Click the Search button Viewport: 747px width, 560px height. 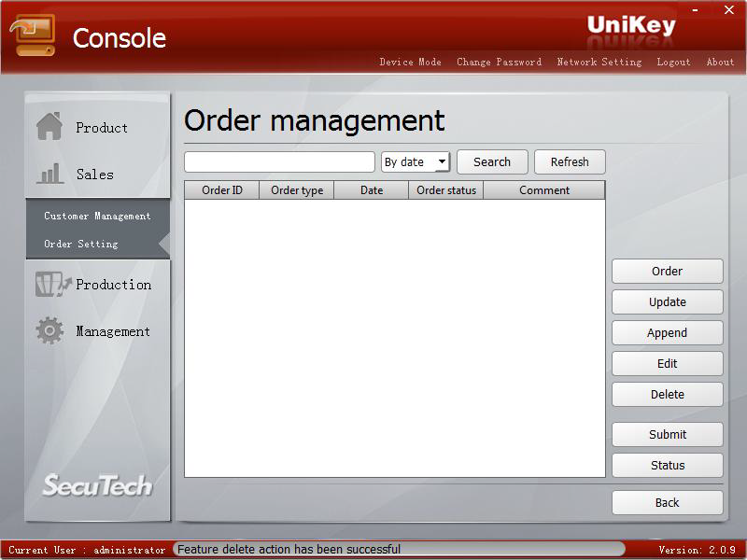coord(492,161)
